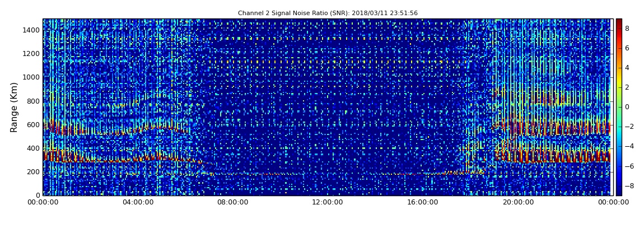Click the x-axis tick label '12:00:00'
The width and height of the screenshot is (644, 228).
tap(328, 202)
